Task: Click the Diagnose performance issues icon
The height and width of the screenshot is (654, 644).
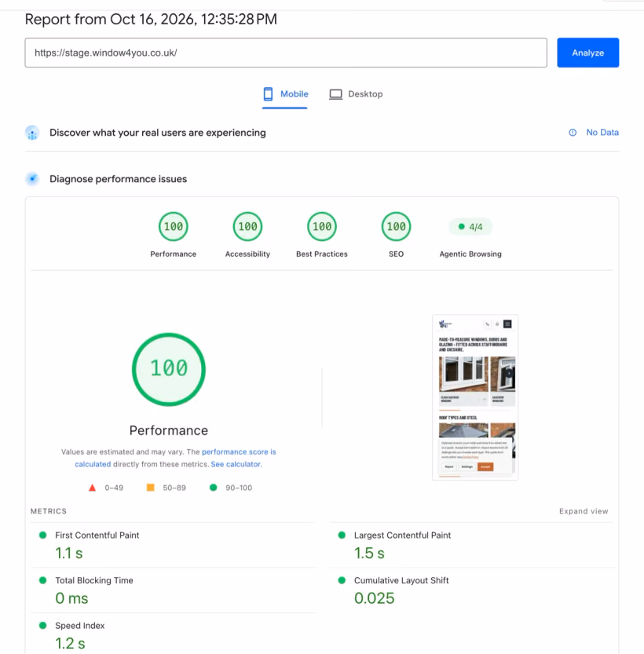Action: [x=32, y=179]
